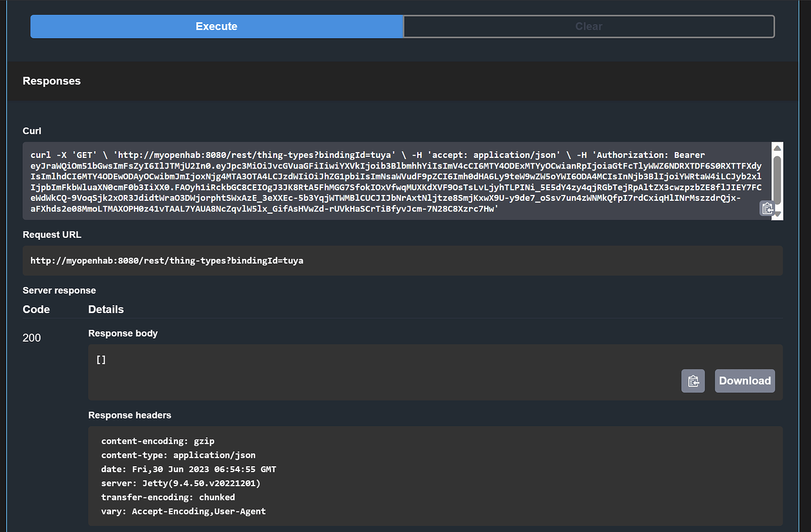Click the Server response label

59,290
